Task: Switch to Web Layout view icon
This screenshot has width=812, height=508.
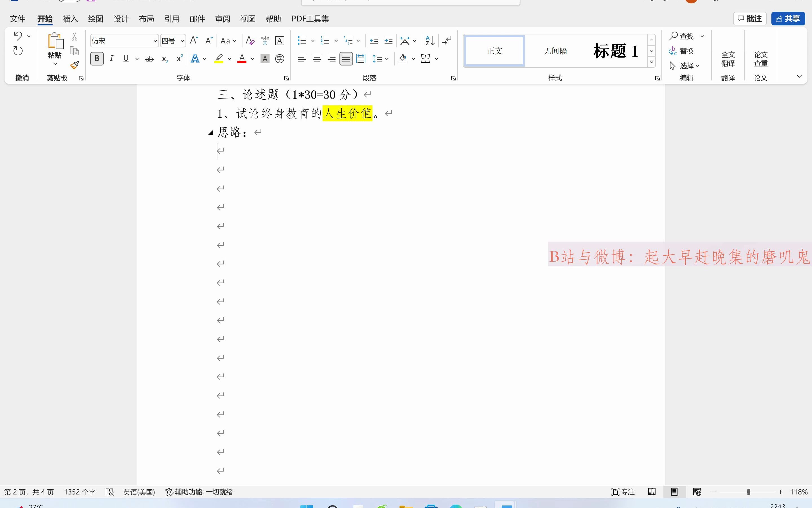Action: (697, 492)
